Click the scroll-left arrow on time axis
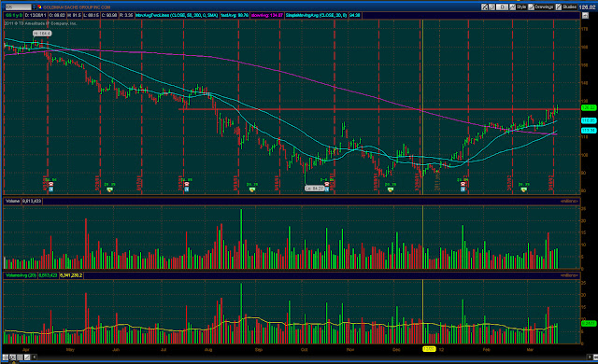This screenshot has width=598, height=364. point(35,357)
